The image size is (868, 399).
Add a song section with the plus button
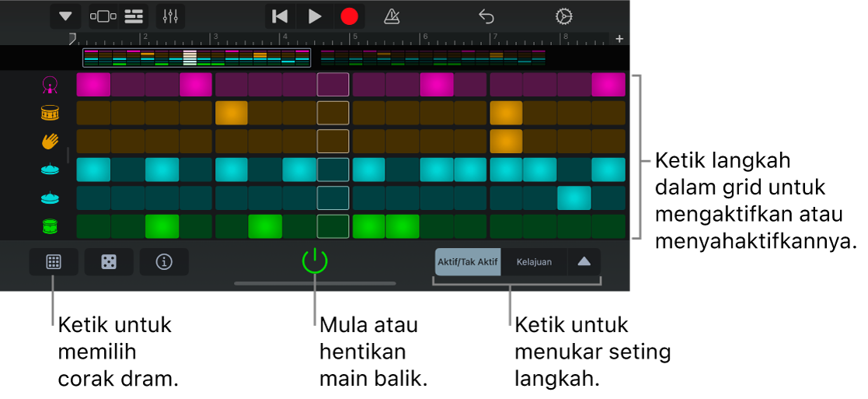coord(619,39)
